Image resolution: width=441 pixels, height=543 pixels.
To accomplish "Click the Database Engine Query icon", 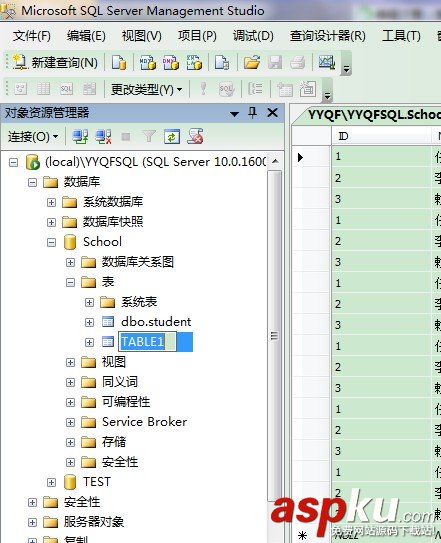I will pyautogui.click(x=119, y=63).
